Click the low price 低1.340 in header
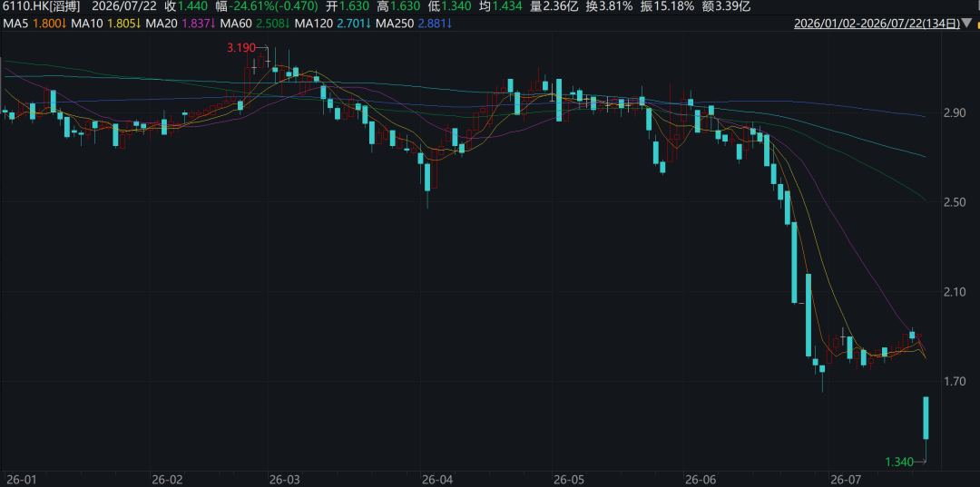Screen dimensions: 980x487 click(447, 7)
